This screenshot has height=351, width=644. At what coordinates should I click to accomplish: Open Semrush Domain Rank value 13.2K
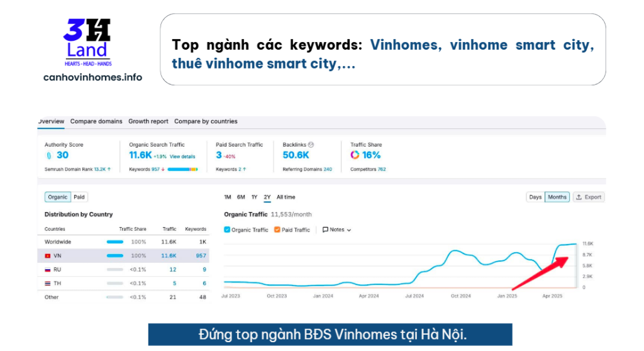100,169
